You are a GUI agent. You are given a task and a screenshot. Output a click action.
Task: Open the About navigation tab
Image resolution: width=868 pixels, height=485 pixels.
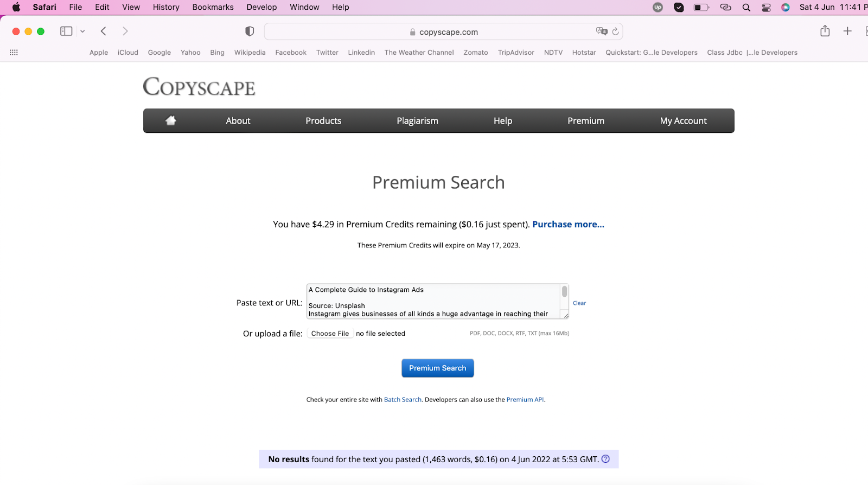click(x=238, y=120)
